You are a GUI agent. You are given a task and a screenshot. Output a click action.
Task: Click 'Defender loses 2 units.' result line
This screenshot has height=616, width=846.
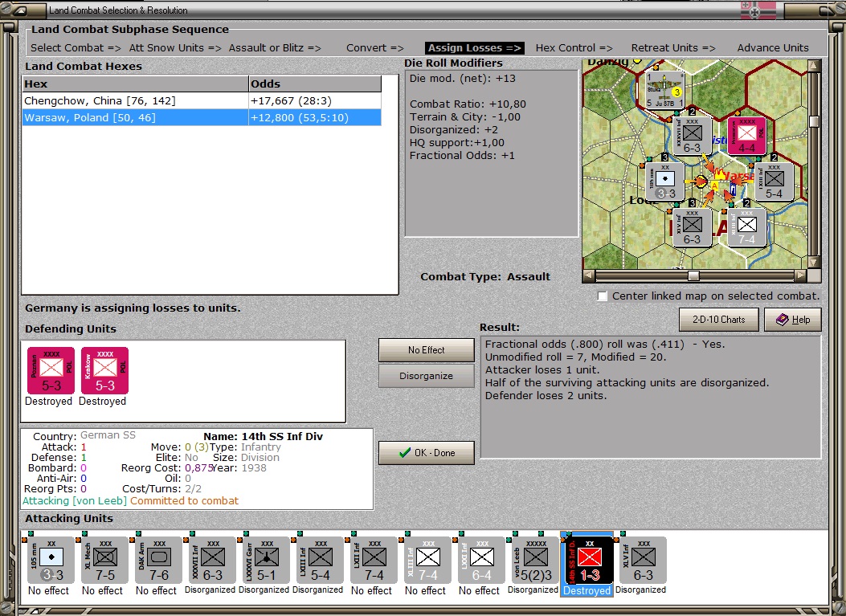point(546,396)
